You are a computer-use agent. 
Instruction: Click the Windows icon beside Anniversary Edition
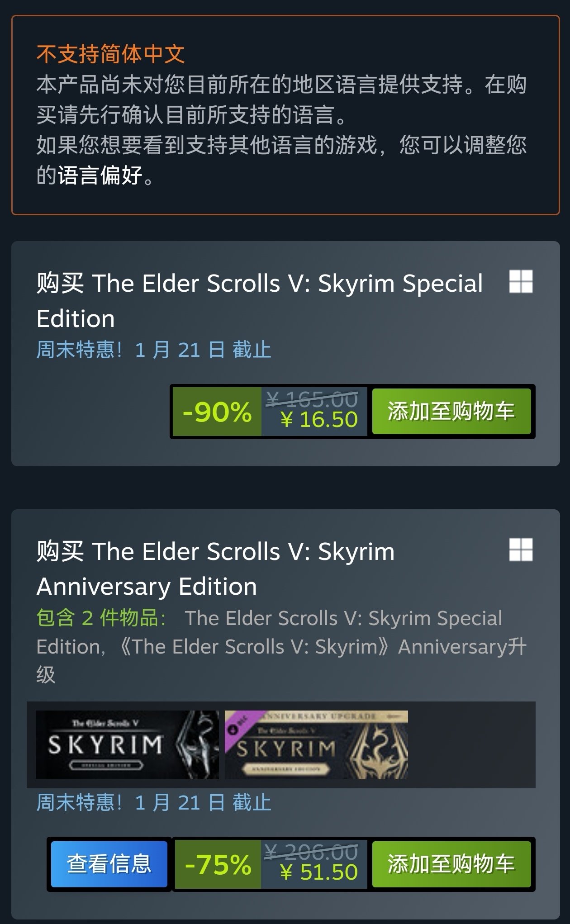click(x=521, y=550)
